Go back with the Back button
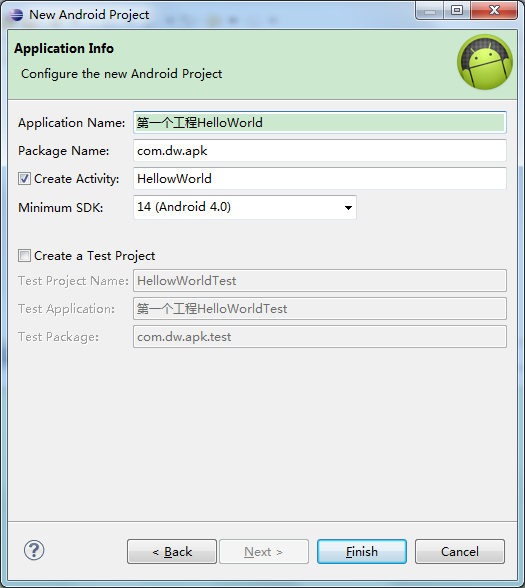The image size is (525, 588). click(172, 552)
